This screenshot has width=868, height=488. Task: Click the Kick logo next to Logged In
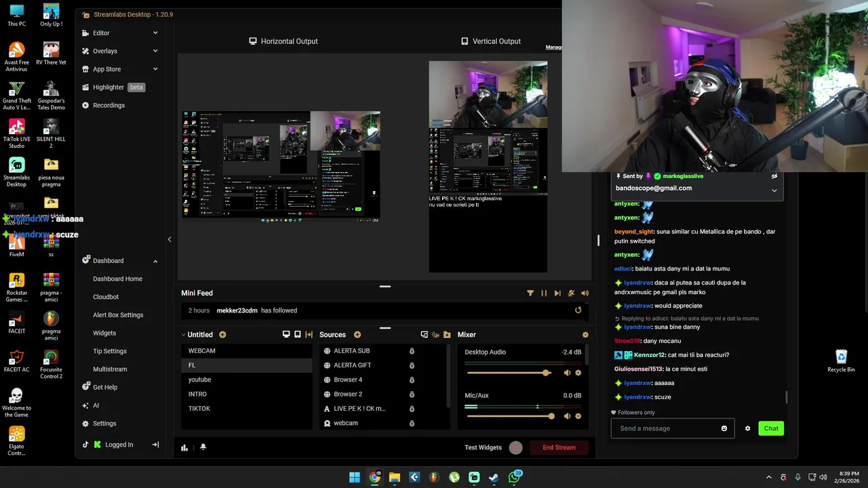coord(98,445)
